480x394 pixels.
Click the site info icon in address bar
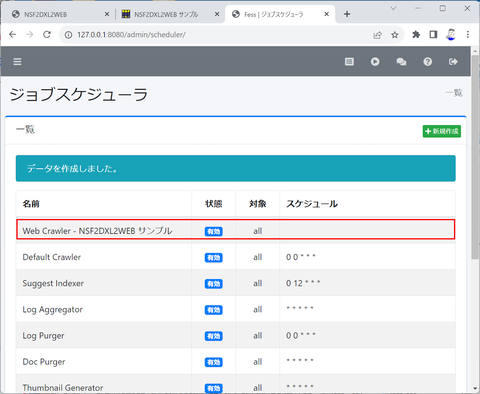[x=68, y=35]
